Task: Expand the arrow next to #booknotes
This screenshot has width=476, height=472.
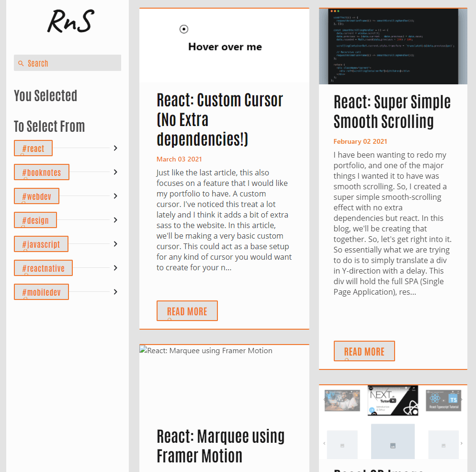Action: pyautogui.click(x=115, y=172)
